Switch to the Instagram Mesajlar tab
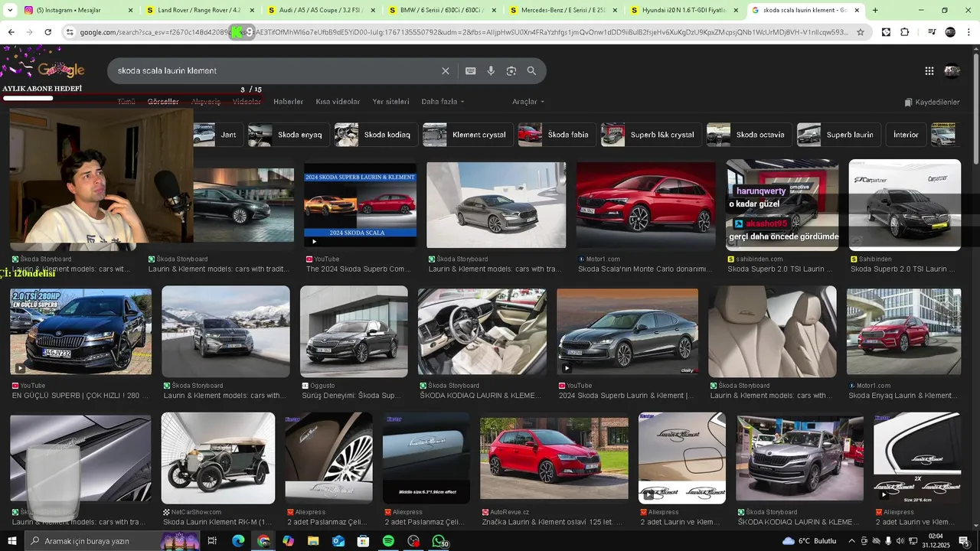This screenshot has height=551, width=980. [75, 10]
